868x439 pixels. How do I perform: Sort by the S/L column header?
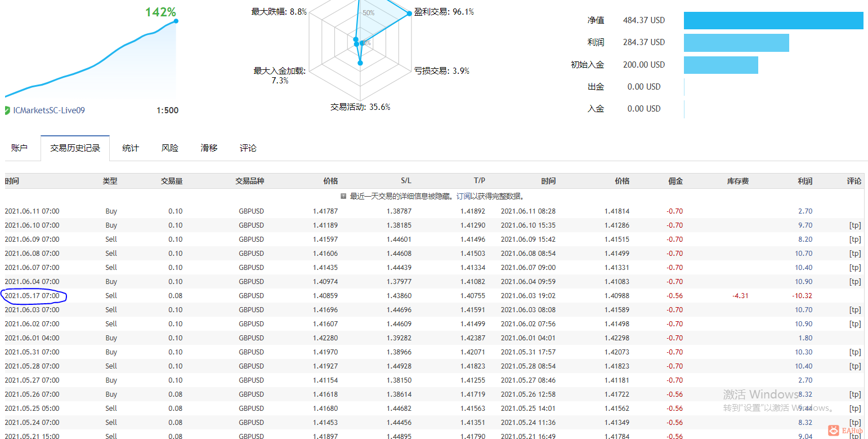[406, 181]
